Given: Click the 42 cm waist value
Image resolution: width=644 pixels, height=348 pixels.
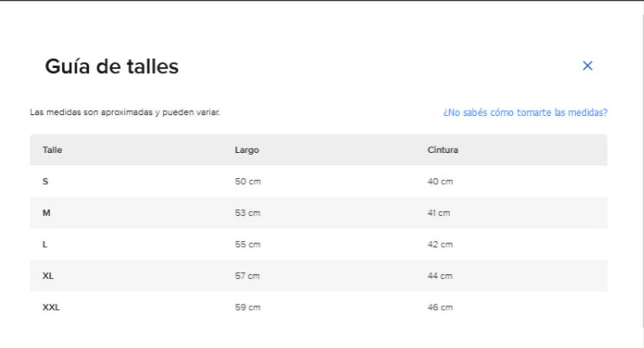Looking at the screenshot, I should click(440, 245).
